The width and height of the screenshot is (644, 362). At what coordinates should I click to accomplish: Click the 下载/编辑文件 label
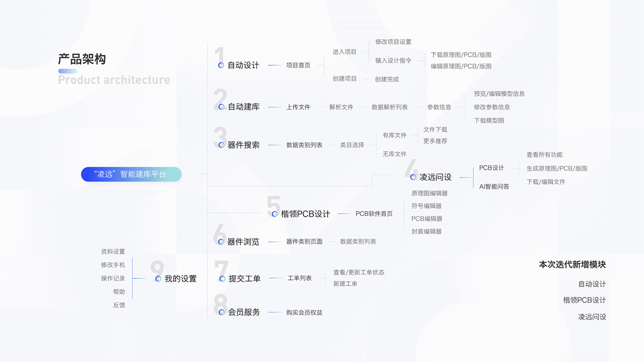click(x=546, y=182)
